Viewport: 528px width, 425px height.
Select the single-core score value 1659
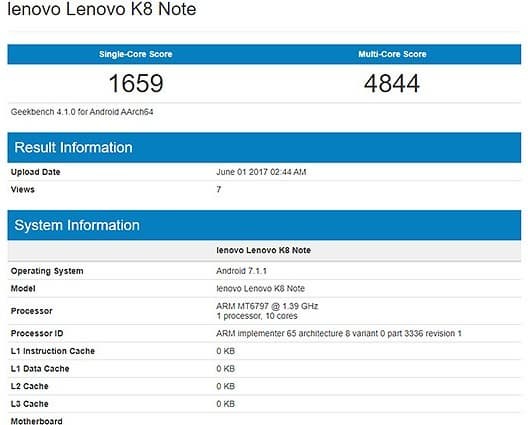pos(136,83)
